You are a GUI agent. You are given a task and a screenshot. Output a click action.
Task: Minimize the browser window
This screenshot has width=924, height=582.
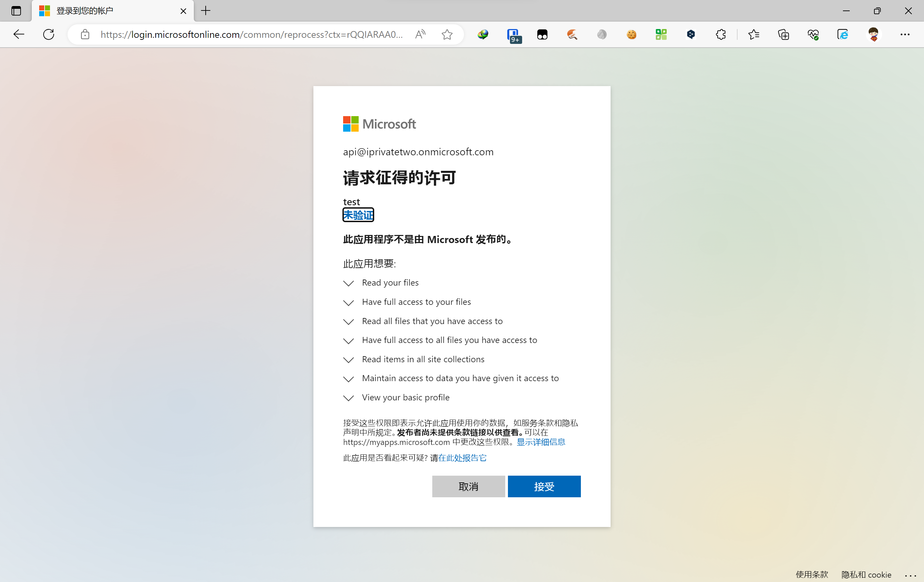coord(846,11)
